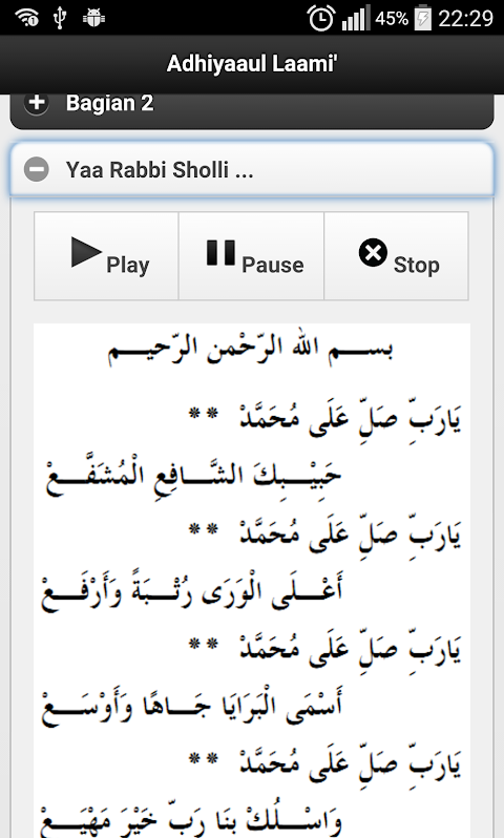
Task: Click the plus icon beside Bagian 2
Action: point(37,104)
